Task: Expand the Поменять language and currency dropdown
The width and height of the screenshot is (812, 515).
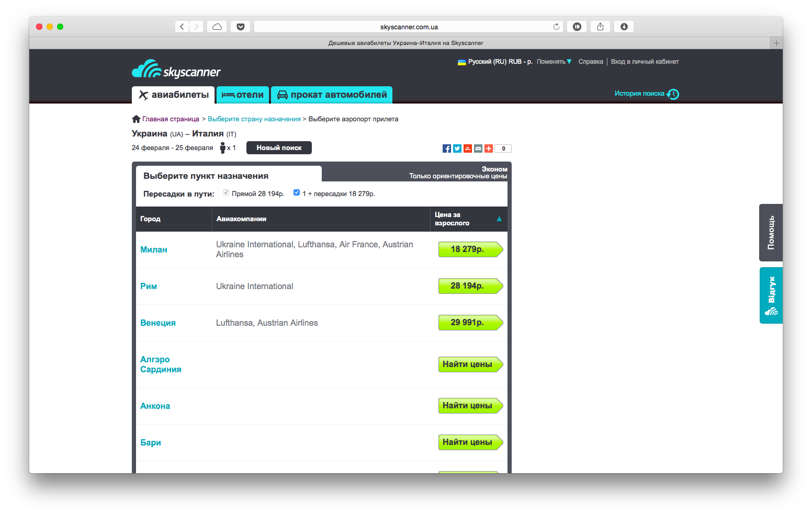Action: coord(554,62)
